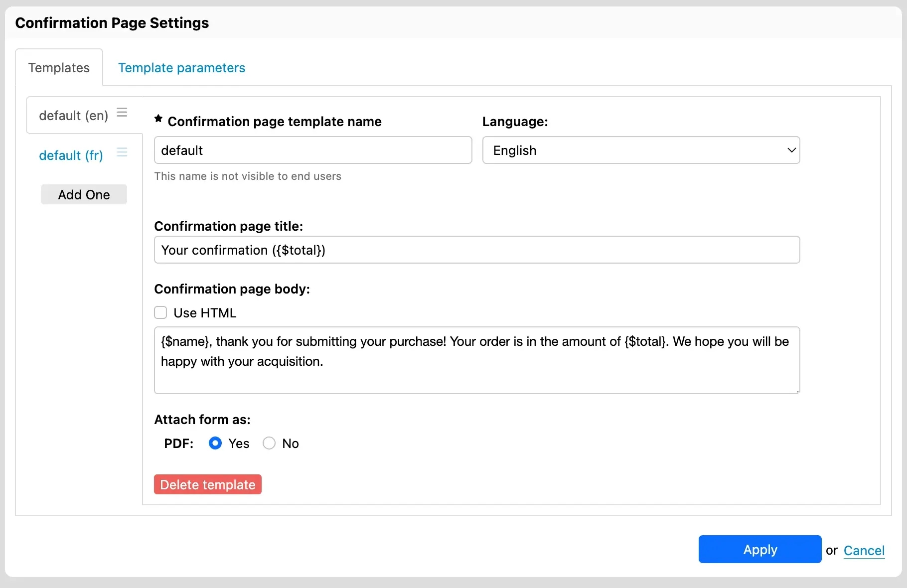Click the chevron on the English selector
907x588 pixels.
(791, 150)
